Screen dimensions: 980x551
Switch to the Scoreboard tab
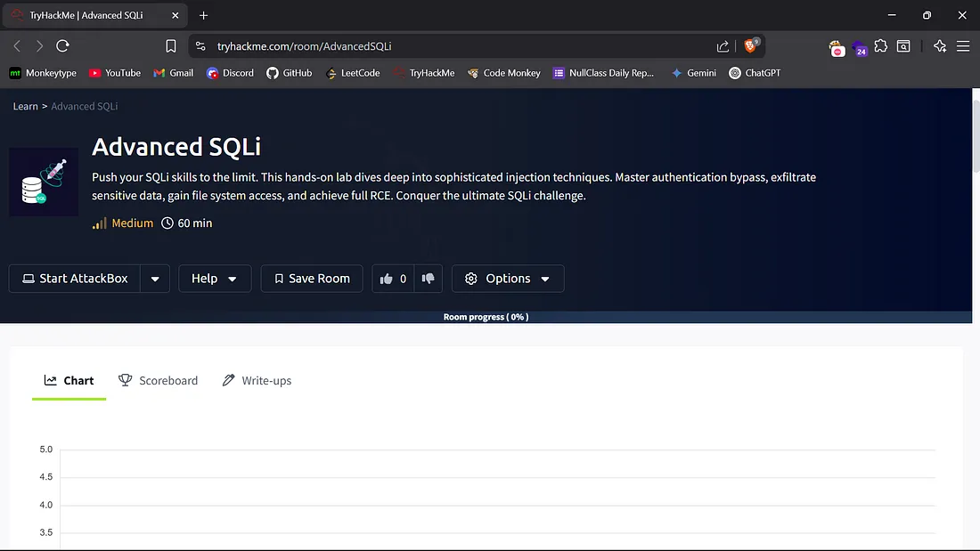pos(167,380)
